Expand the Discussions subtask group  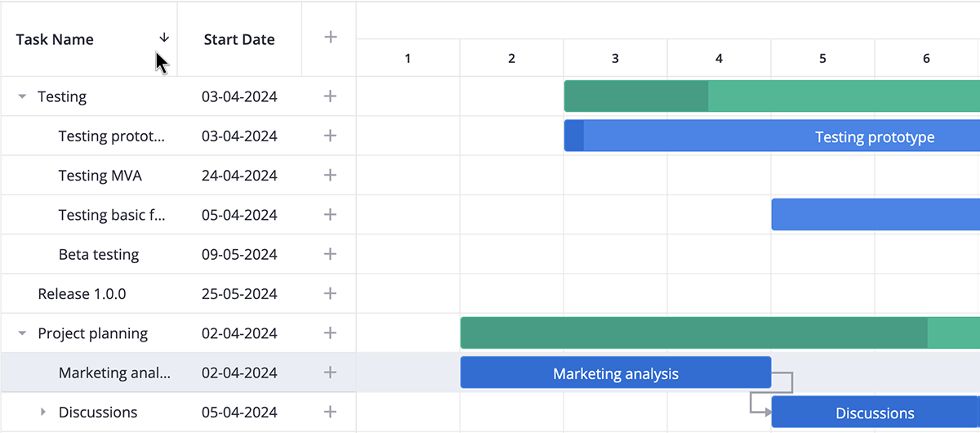(x=43, y=413)
